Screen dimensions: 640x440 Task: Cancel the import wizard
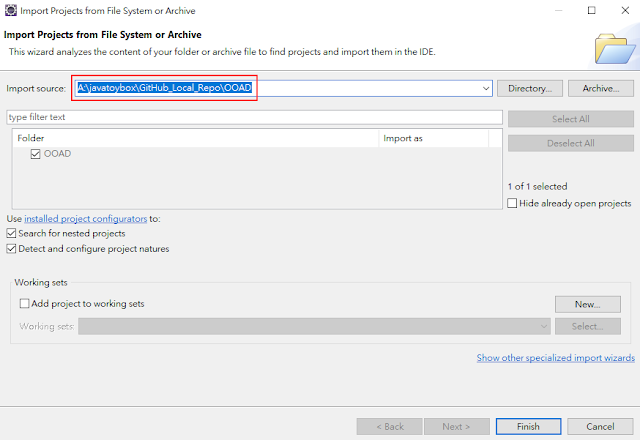(x=600, y=426)
